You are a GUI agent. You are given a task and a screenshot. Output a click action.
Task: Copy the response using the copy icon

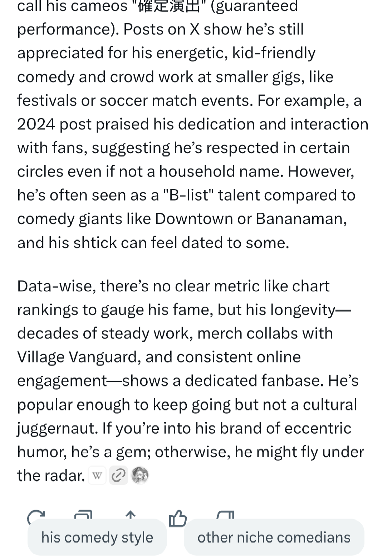tap(83, 515)
